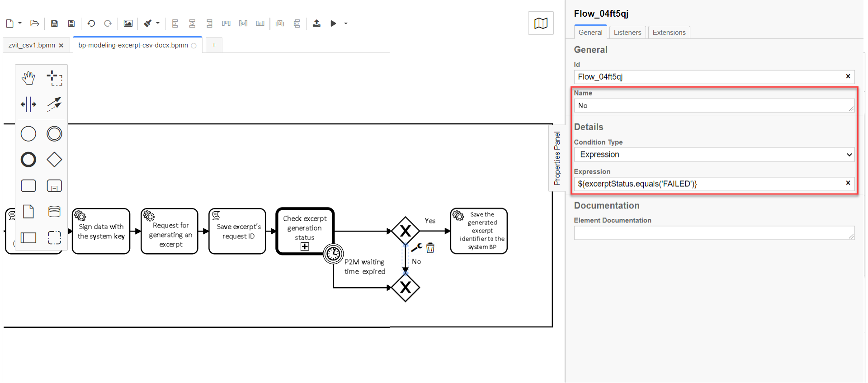This screenshot has width=868, height=383.
Task: Distribute elements vertically
Action: pyautogui.click(x=297, y=24)
